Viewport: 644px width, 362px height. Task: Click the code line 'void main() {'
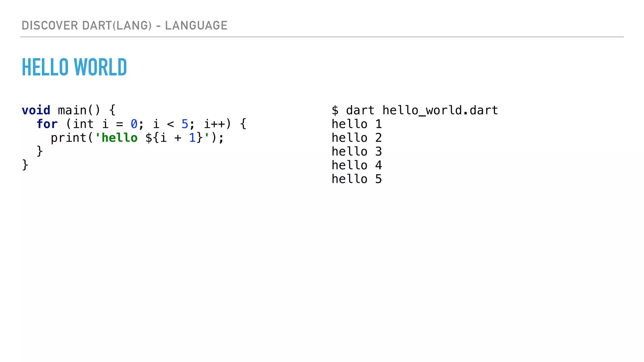pyautogui.click(x=69, y=110)
